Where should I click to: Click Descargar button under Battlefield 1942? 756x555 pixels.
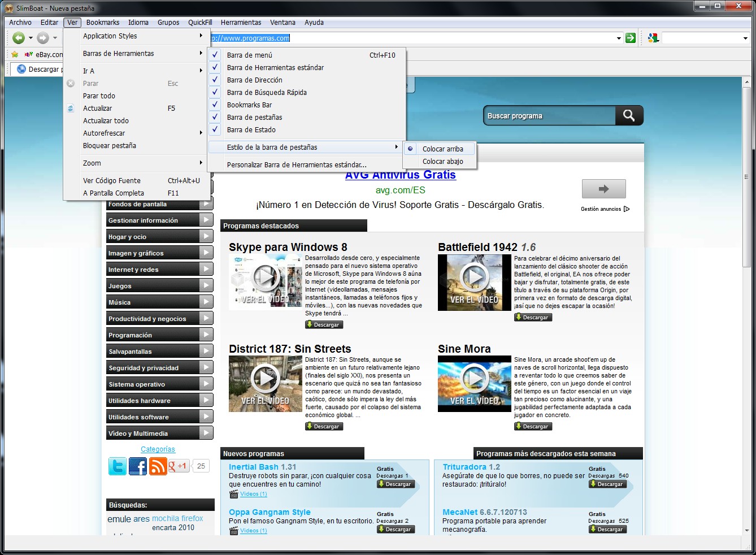(533, 317)
